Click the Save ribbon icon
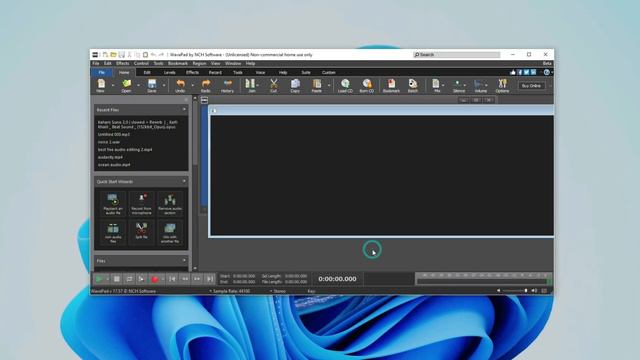640x360 pixels. click(x=152, y=85)
